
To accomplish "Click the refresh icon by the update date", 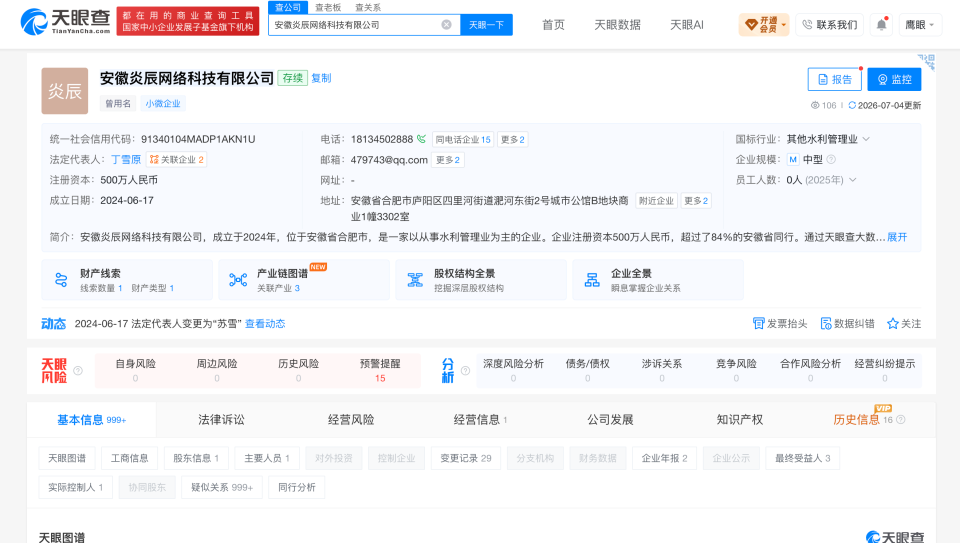I will 852,105.
